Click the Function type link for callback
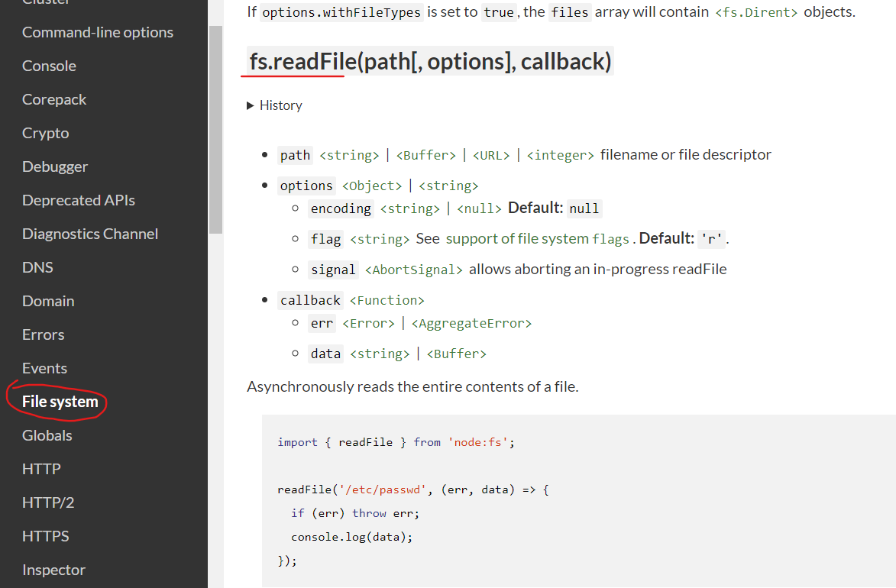The height and width of the screenshot is (588, 896). (x=387, y=301)
